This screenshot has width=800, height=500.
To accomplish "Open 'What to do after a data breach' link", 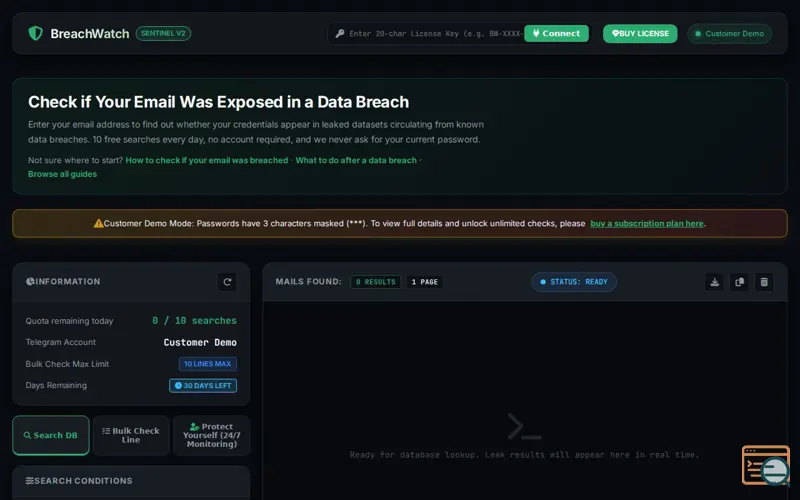I will (356, 160).
